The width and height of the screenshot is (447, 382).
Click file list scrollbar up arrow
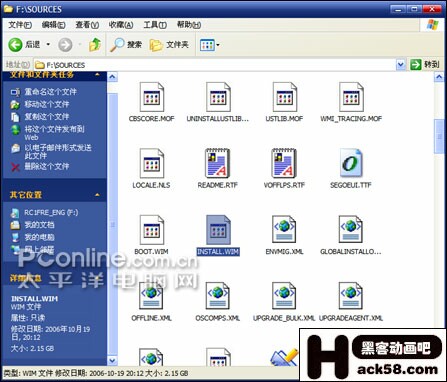click(x=439, y=77)
